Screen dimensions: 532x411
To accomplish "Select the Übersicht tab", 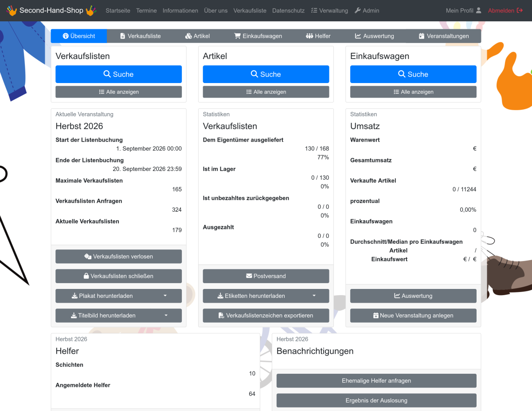I will coord(79,36).
